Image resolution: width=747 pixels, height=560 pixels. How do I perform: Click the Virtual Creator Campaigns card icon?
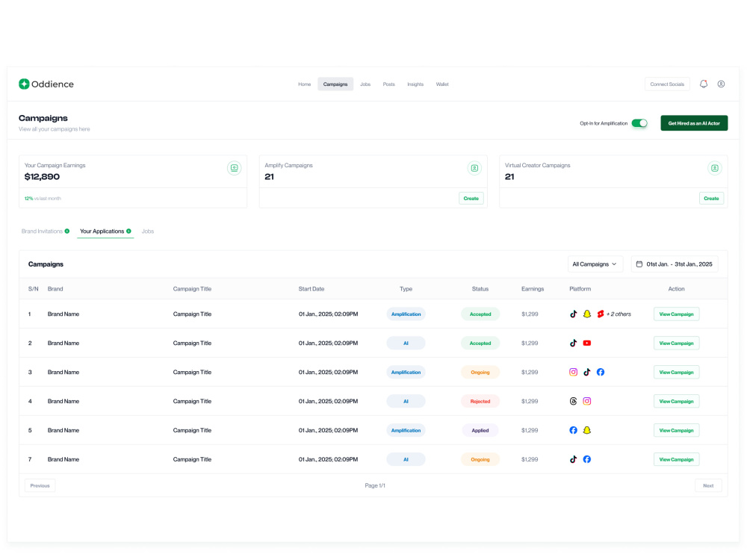(x=715, y=167)
